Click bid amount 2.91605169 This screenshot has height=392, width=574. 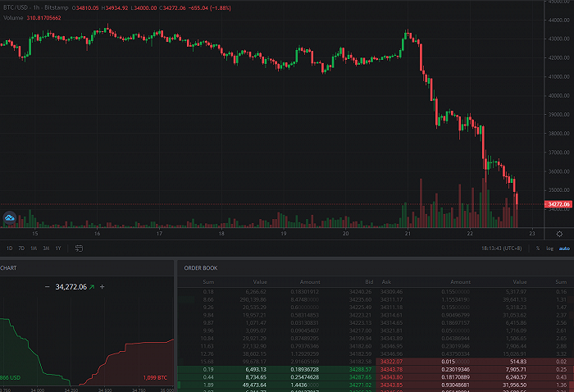click(304, 362)
